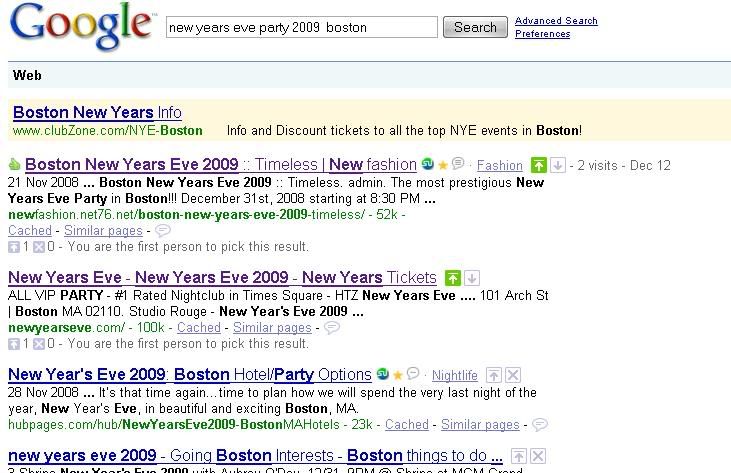Open Cached version of newfashion result
Screen dimensions: 731x473
click(30, 230)
